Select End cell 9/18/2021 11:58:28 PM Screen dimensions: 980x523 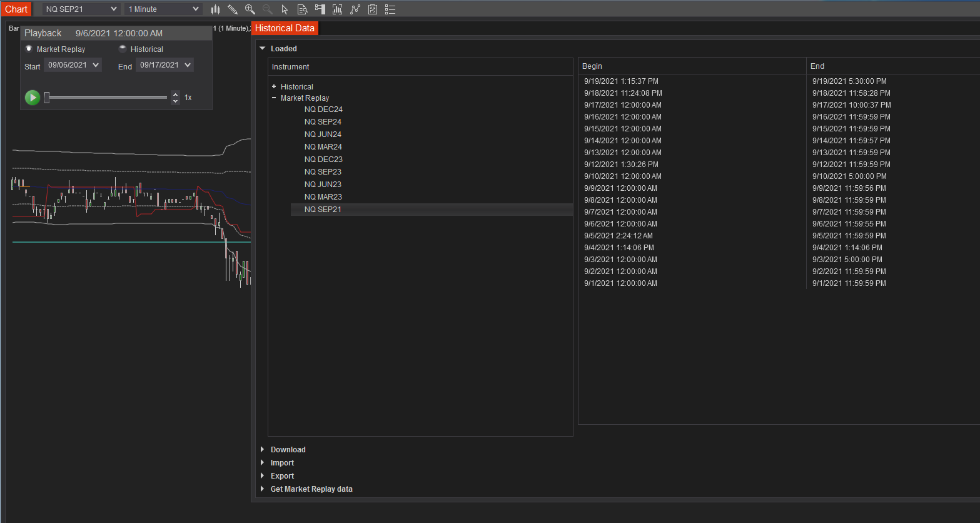click(x=851, y=93)
